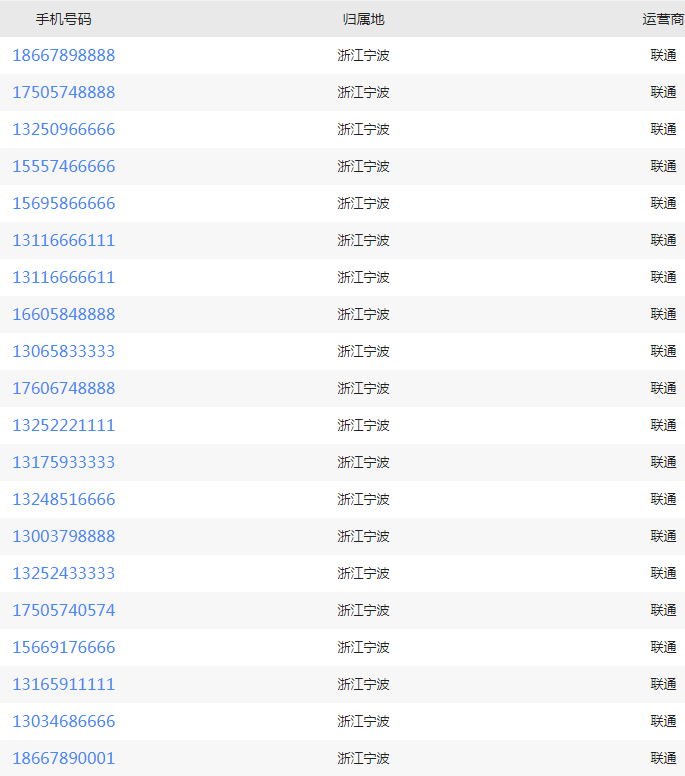Open number 13065833333 details
Image resolution: width=685 pixels, height=776 pixels.
click(63, 351)
